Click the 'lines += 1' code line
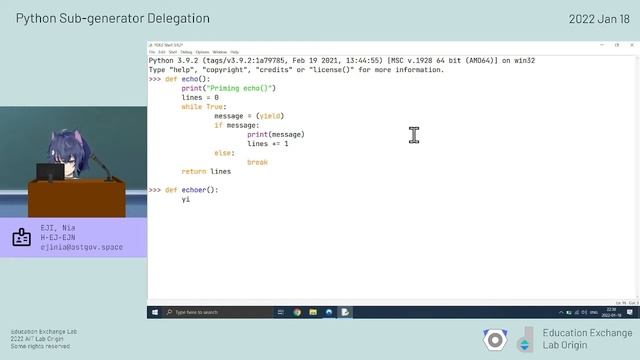The width and height of the screenshot is (640, 360). pos(267,144)
